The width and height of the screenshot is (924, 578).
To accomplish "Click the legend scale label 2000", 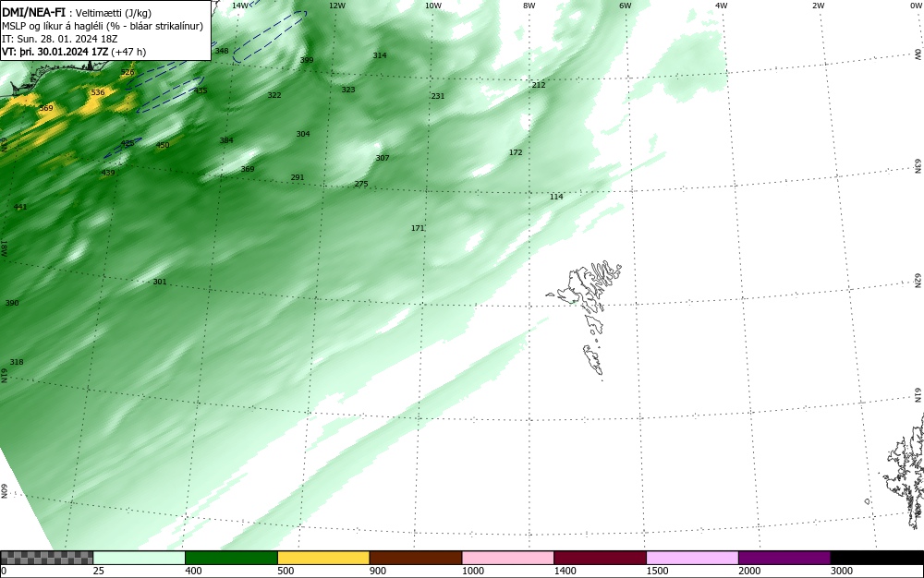I will click(749, 571).
